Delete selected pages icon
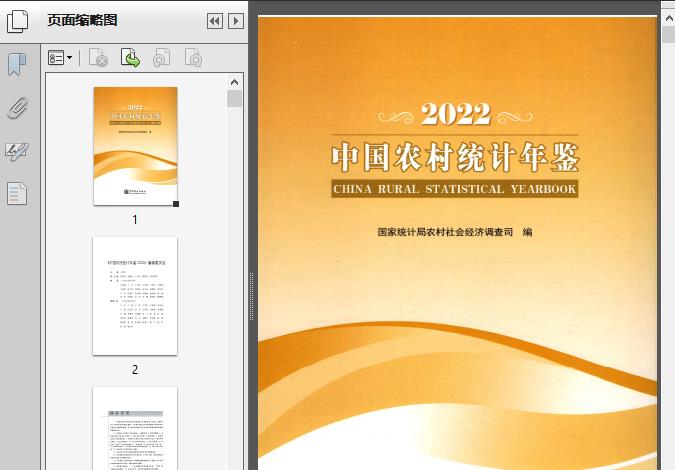675x470 pixels. click(98, 57)
